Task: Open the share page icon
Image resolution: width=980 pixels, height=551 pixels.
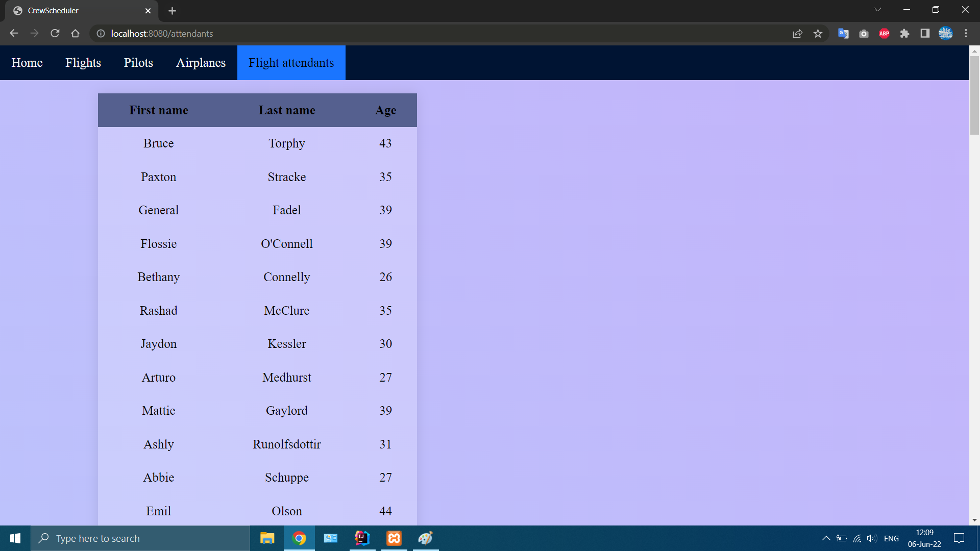Action: tap(797, 34)
